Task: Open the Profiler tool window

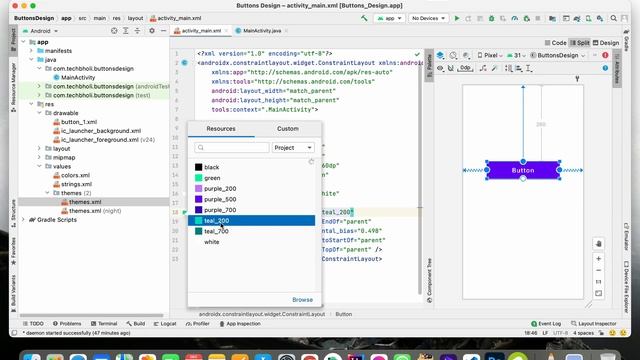Action: point(198,324)
